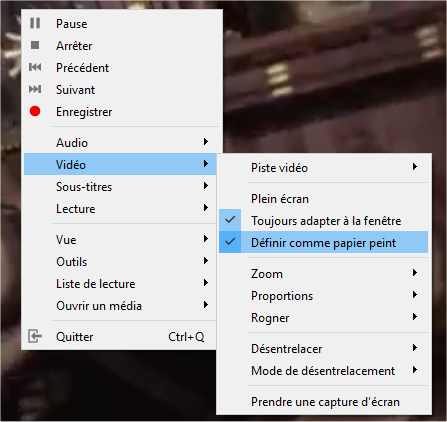Expand the Sous-titres submenu arrow

tap(206, 186)
